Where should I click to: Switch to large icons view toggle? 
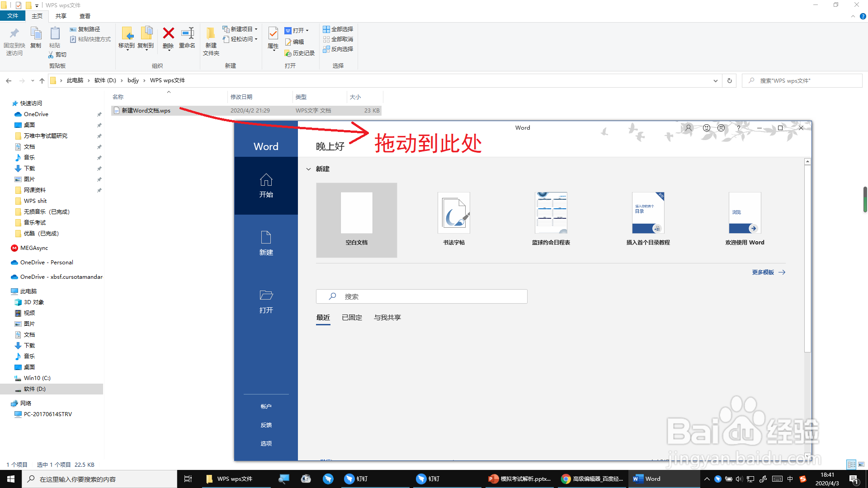tap(861, 465)
